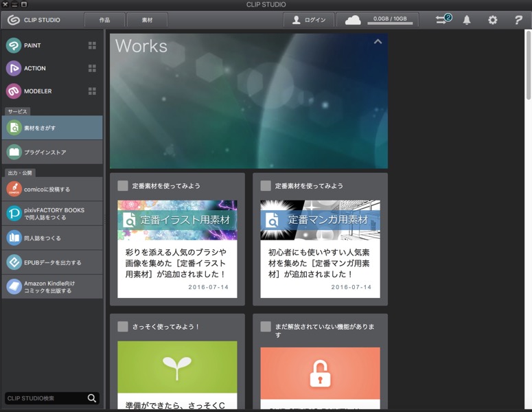
Task: Click the ログイン button
Action: 309,20
